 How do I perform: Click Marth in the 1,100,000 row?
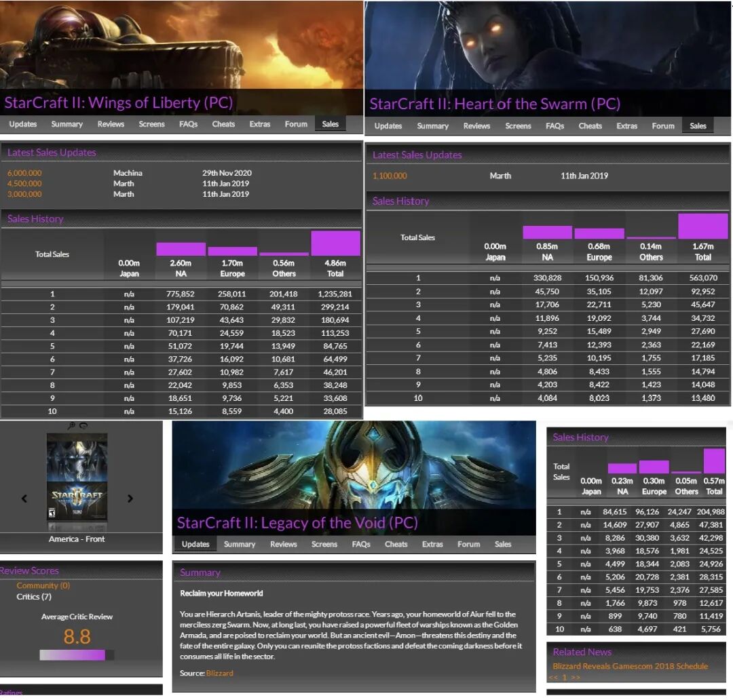pos(500,176)
